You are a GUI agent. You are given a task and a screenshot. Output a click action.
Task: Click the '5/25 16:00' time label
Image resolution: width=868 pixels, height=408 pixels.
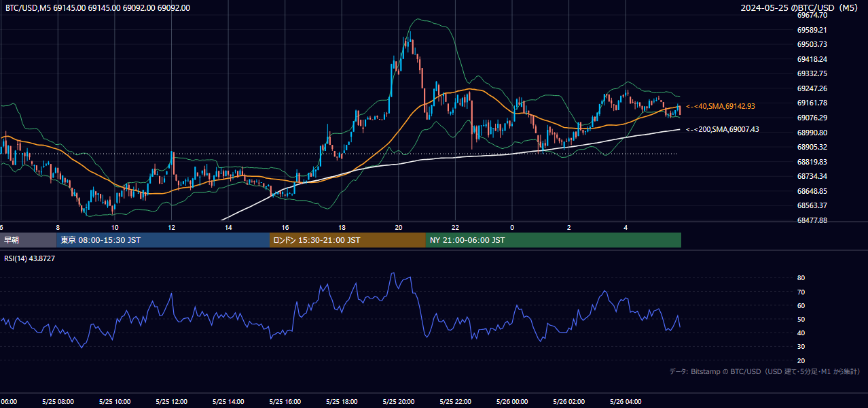click(285, 401)
